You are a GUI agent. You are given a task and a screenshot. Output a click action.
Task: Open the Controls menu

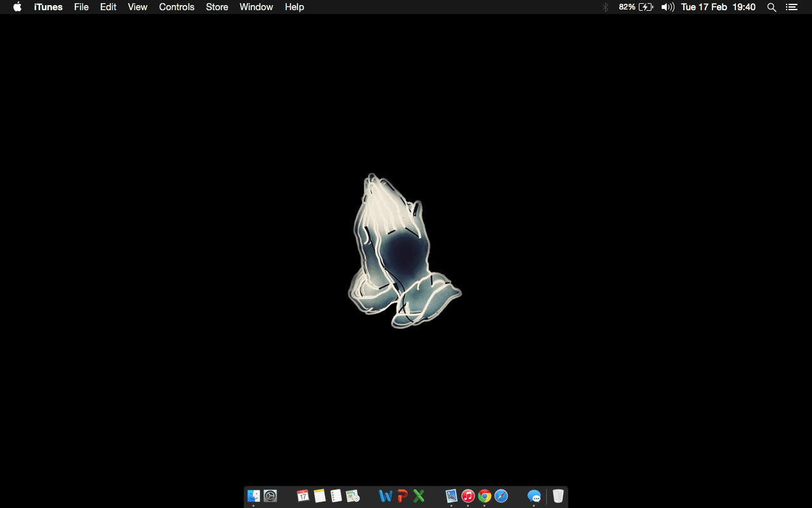(x=177, y=7)
